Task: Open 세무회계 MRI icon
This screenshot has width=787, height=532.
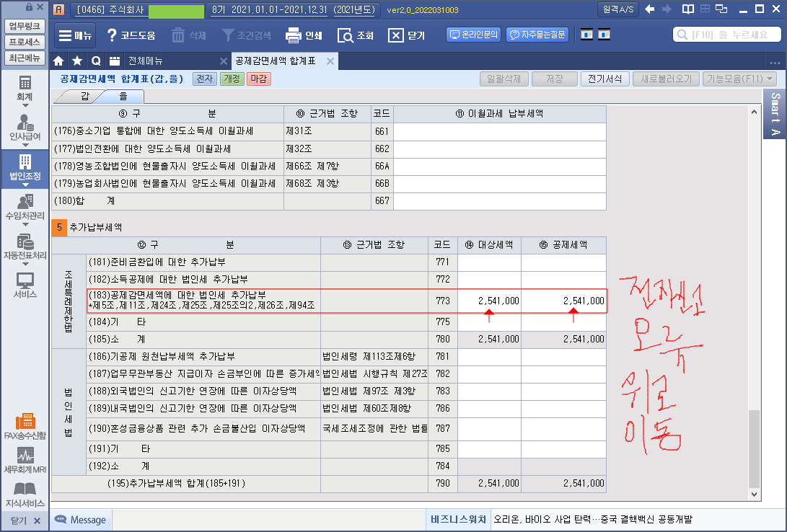Action: tap(25, 461)
